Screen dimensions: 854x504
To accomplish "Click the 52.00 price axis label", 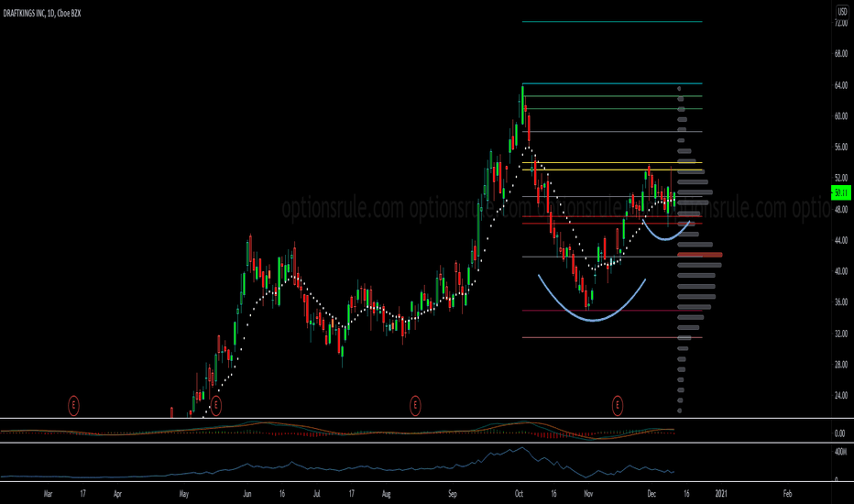I will 841,178.
